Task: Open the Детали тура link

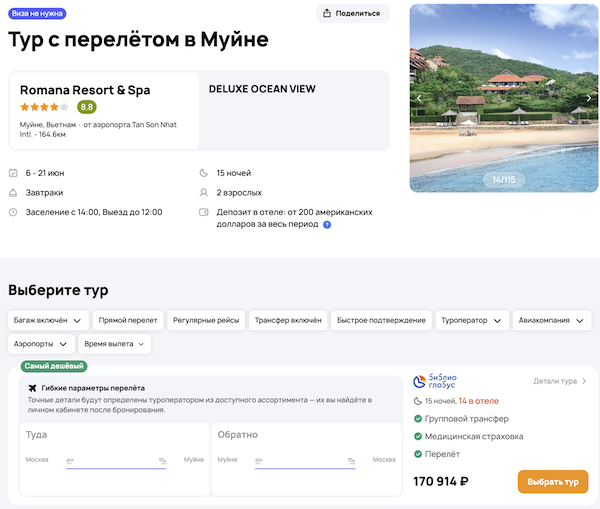Action: 560,381
